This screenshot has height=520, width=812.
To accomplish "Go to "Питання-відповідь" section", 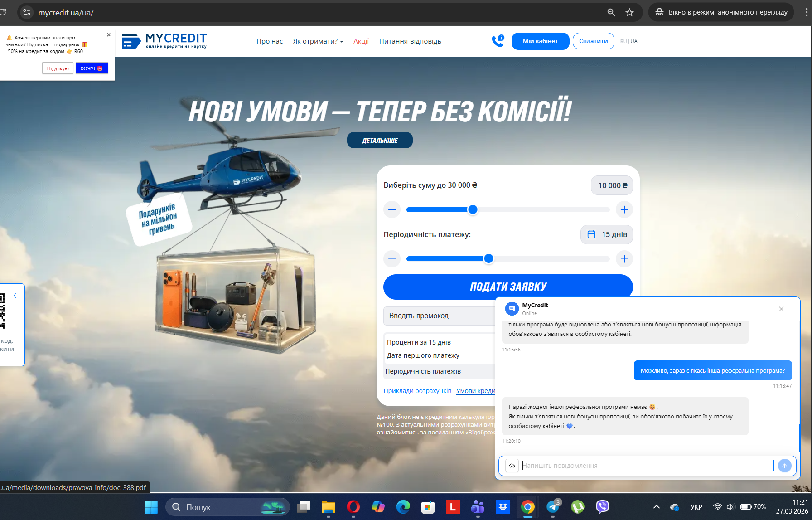I will click(410, 41).
